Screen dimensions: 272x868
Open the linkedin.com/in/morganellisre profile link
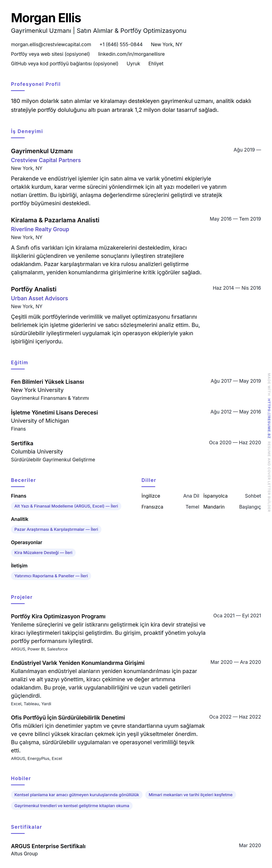[x=131, y=54]
